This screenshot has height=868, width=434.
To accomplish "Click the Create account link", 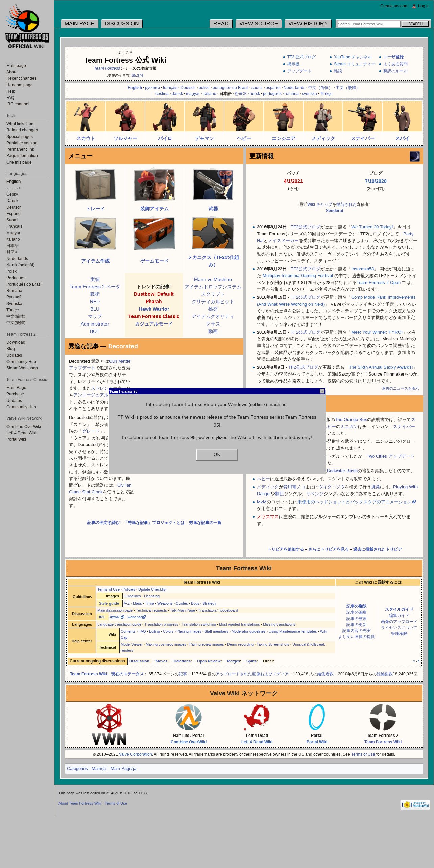I will (394, 6).
